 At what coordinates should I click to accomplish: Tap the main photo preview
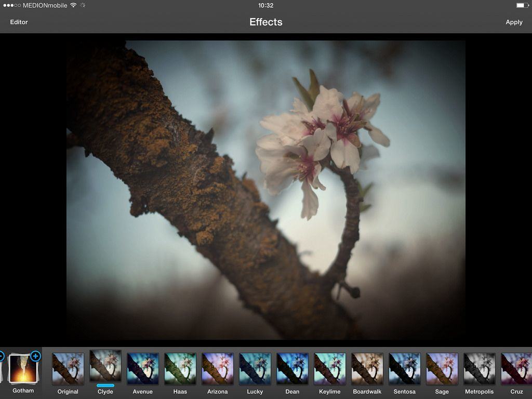click(x=265, y=190)
